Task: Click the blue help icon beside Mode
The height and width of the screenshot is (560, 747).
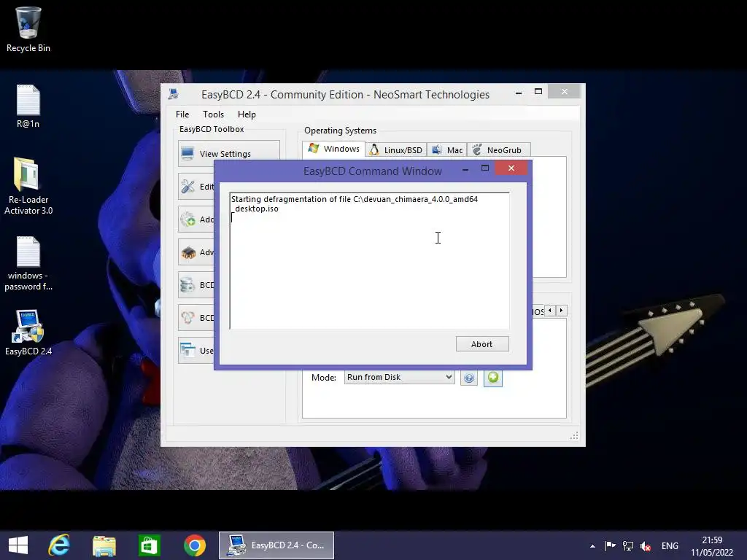Action: click(469, 378)
